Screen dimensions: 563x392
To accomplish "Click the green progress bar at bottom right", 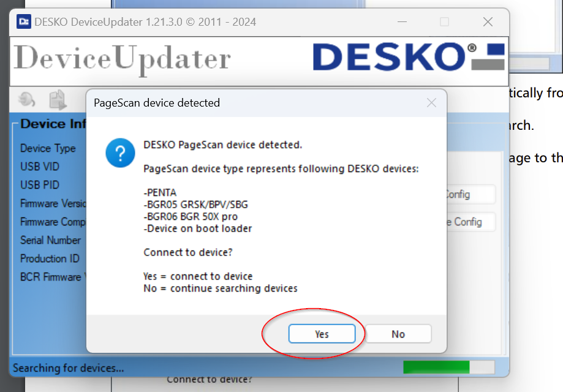I will pyautogui.click(x=436, y=366).
